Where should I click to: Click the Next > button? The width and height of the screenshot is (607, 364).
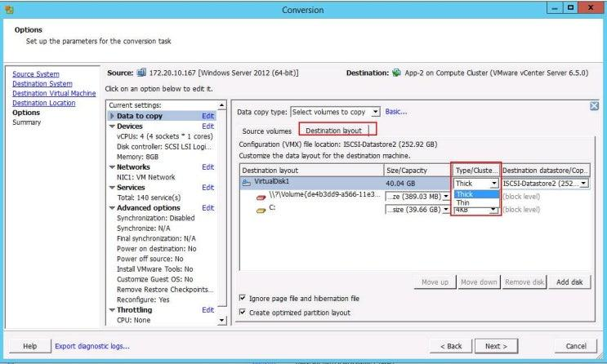496,346
